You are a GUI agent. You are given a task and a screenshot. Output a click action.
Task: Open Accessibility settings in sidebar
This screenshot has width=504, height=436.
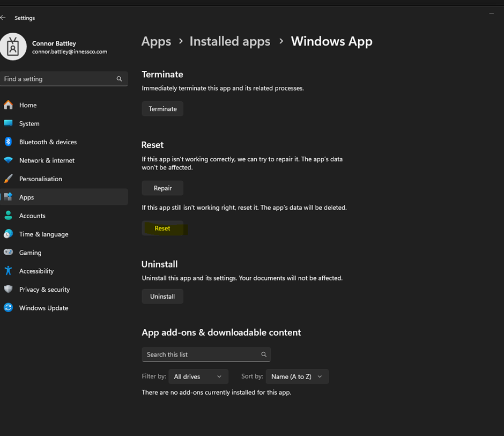[x=36, y=271]
